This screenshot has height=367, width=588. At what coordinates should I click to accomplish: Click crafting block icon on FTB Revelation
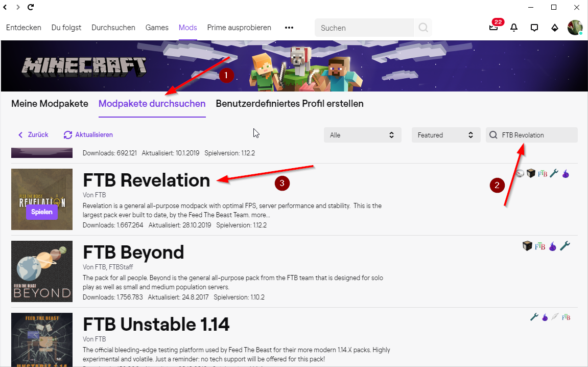[x=531, y=173]
